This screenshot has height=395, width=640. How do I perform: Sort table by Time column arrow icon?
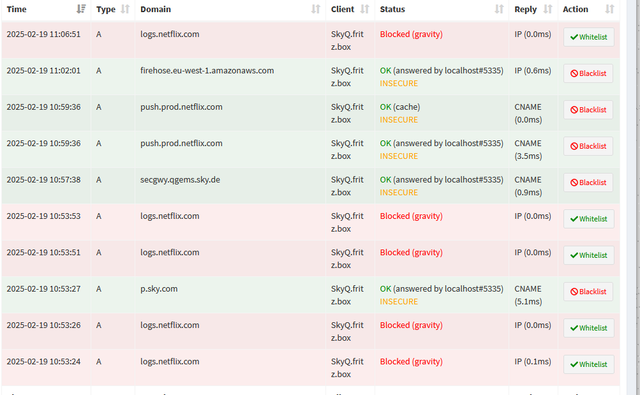point(81,9)
